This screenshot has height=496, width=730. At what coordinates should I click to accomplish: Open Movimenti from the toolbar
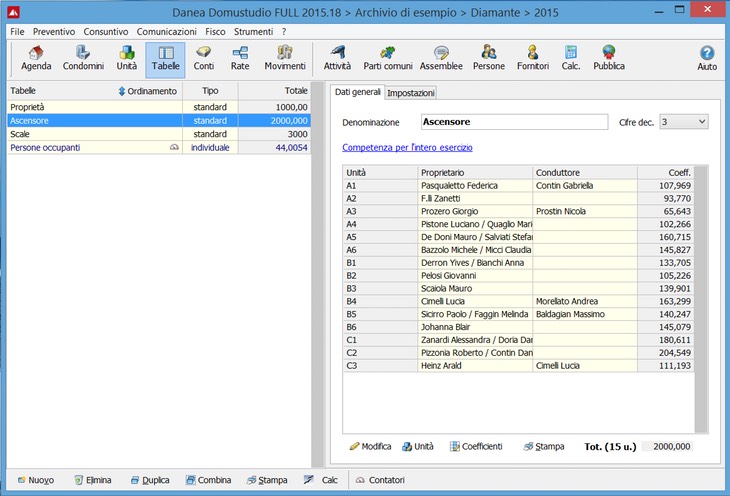coord(285,59)
